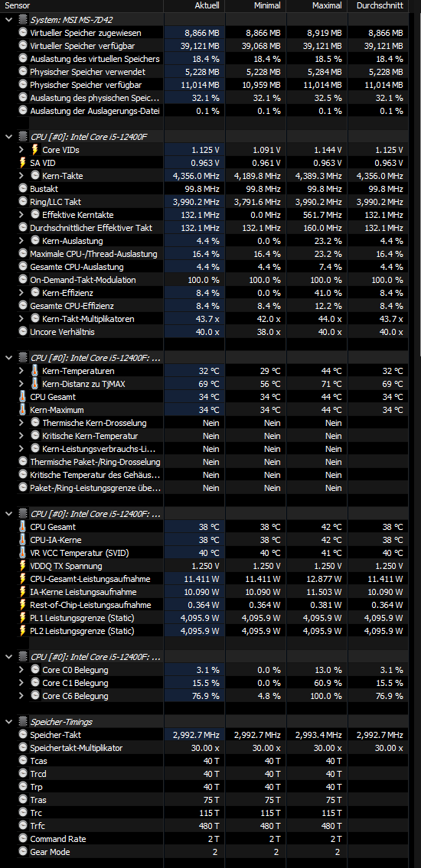The image size is (421, 868).
Task: Expand Thermische Kern-Drosselung row
Action: [21, 422]
